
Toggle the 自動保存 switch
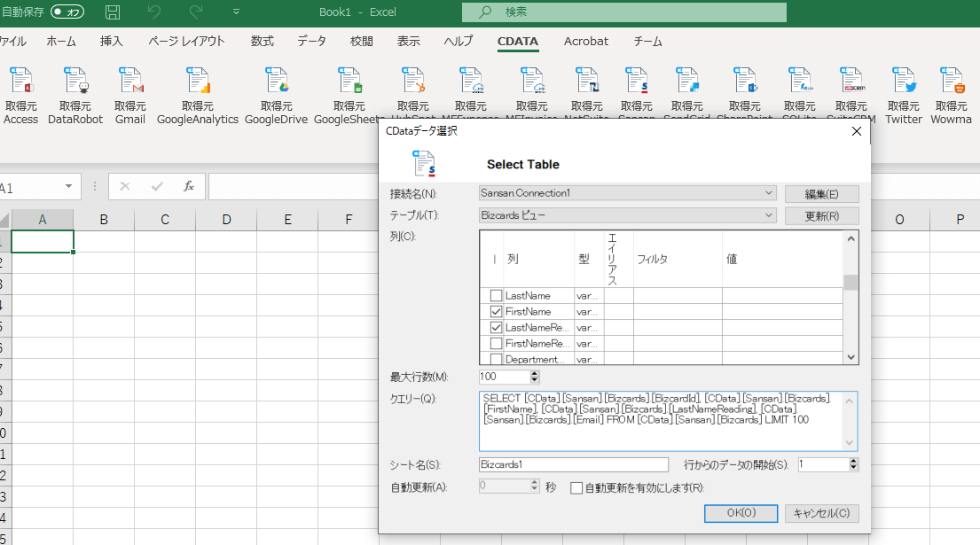click(67, 12)
